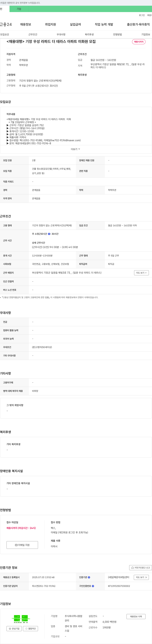The width and height of the screenshot is (152, 644).
Task: Click the 이메일 지원 button
Action: coord(22,545)
